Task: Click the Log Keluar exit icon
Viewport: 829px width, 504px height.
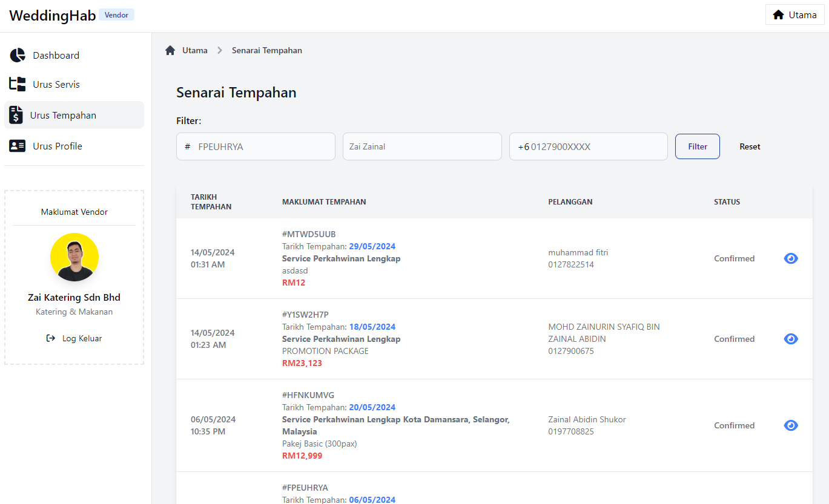Action: [x=51, y=338]
